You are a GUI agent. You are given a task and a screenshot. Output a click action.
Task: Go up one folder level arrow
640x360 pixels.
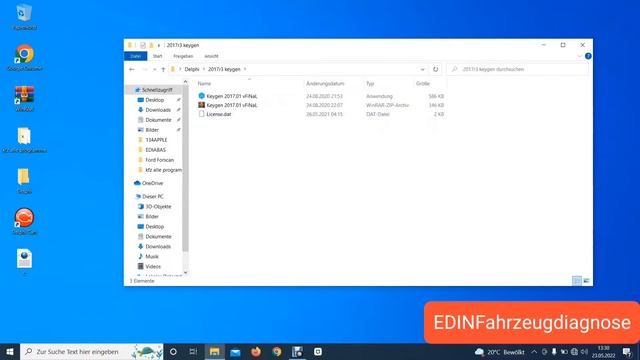click(x=163, y=69)
